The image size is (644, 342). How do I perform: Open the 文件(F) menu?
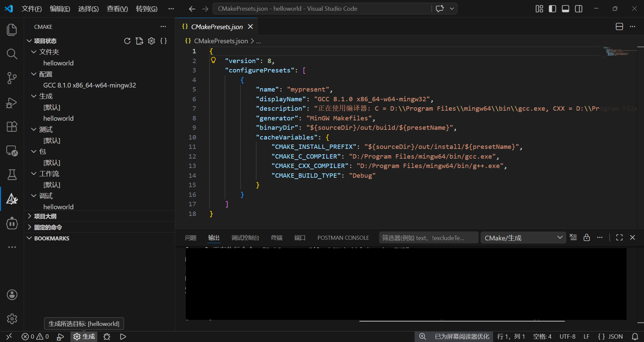pos(32,9)
